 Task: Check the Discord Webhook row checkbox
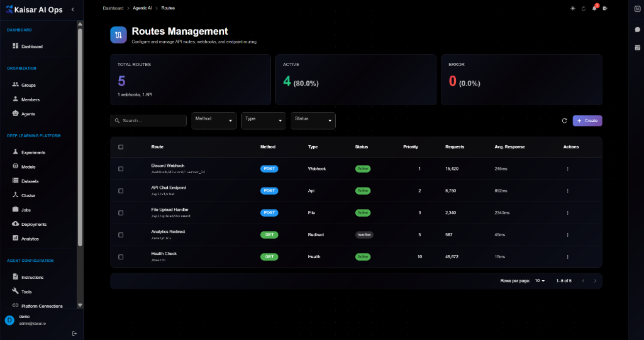[x=121, y=169]
